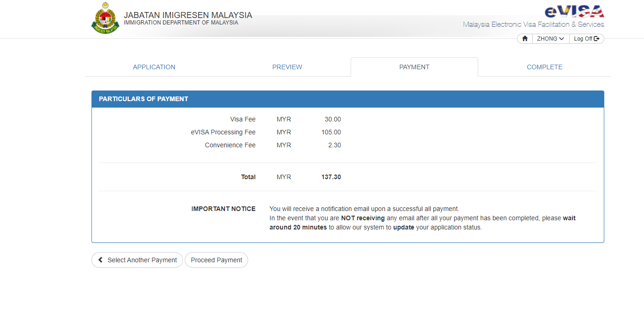The image size is (644, 332).
Task: Click the Malaysia Immigration crest logo
Action: click(x=105, y=18)
